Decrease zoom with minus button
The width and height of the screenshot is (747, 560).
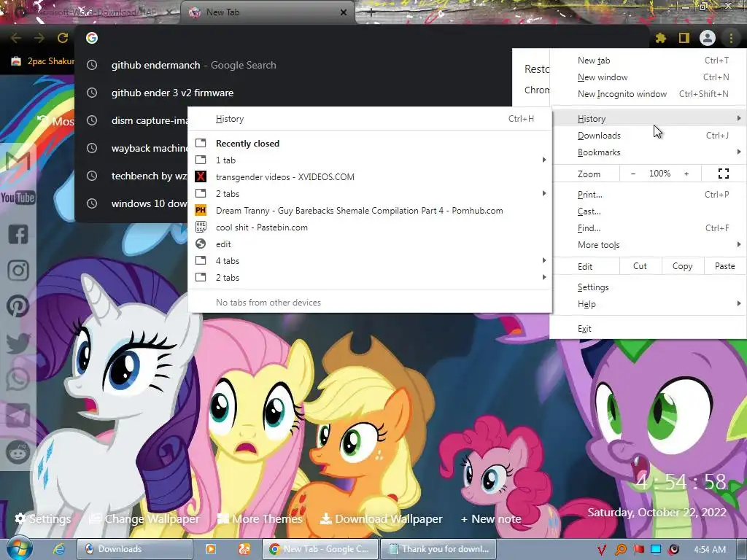(633, 174)
